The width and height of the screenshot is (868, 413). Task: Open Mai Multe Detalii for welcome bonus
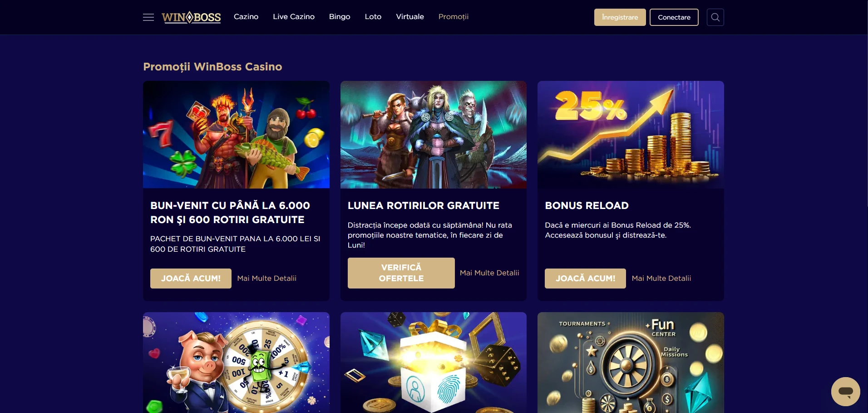click(267, 279)
